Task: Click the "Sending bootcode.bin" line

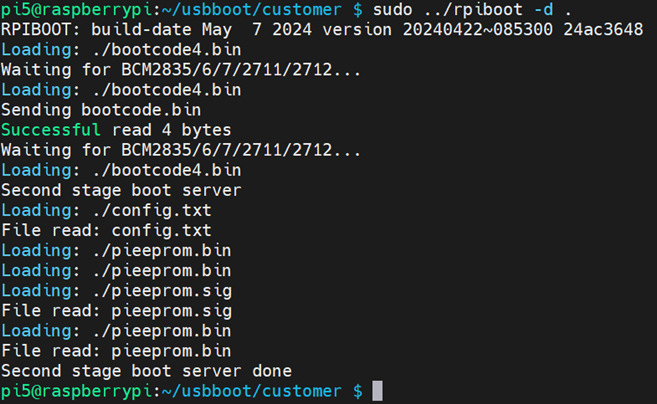Action: pyautogui.click(x=101, y=110)
